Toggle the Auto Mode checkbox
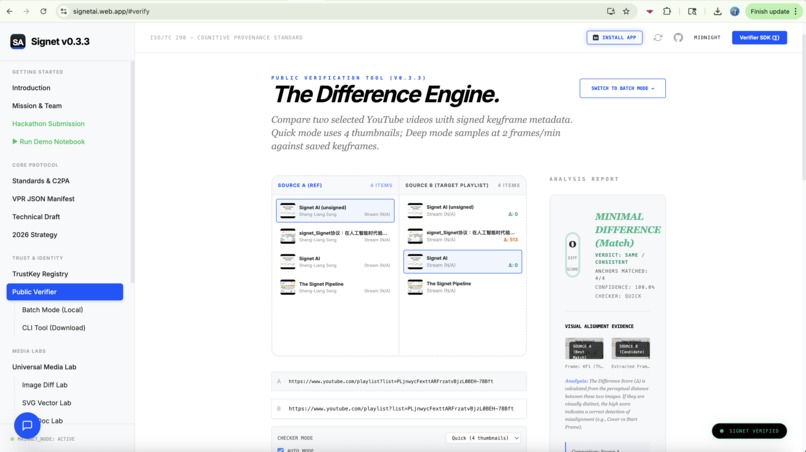This screenshot has height=452, width=806. [280, 450]
